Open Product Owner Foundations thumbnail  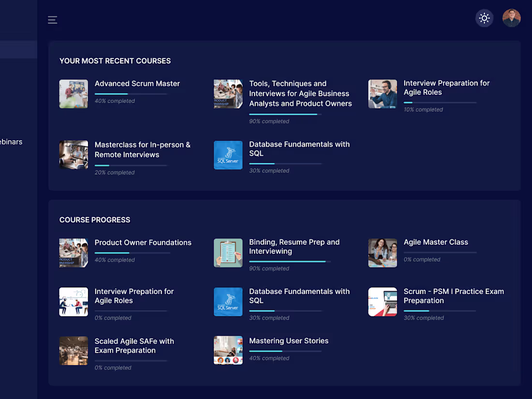click(x=74, y=253)
